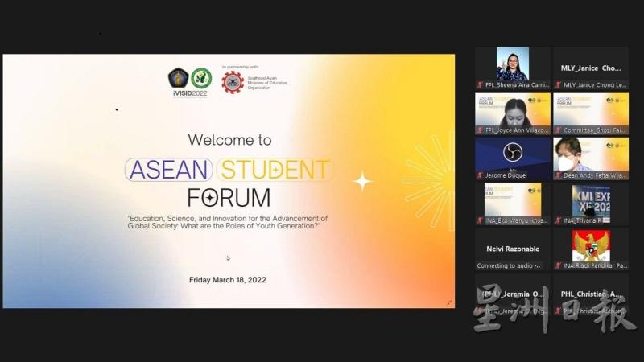This screenshot has width=644, height=362.
Task: Click the 'Welcome to' heading on the slide
Action: pyautogui.click(x=229, y=140)
